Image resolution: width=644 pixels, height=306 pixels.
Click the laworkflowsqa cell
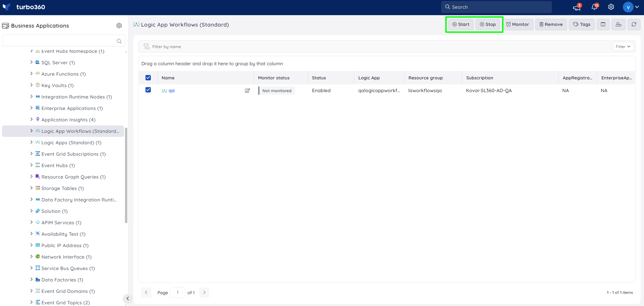coord(425,91)
